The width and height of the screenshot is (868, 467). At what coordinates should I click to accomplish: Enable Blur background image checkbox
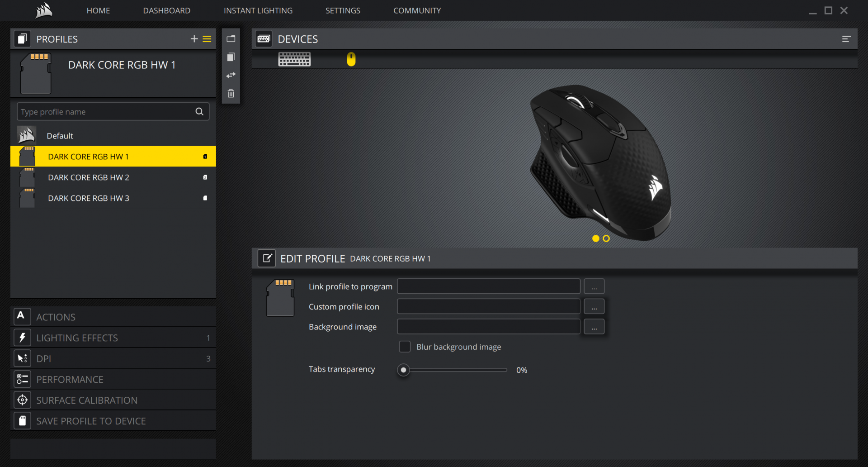click(405, 347)
